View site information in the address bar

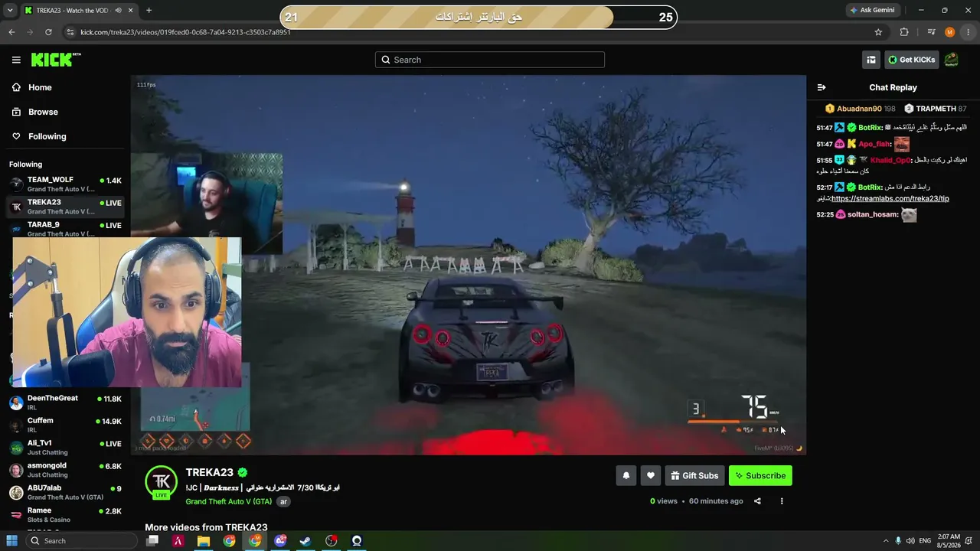[x=70, y=32]
